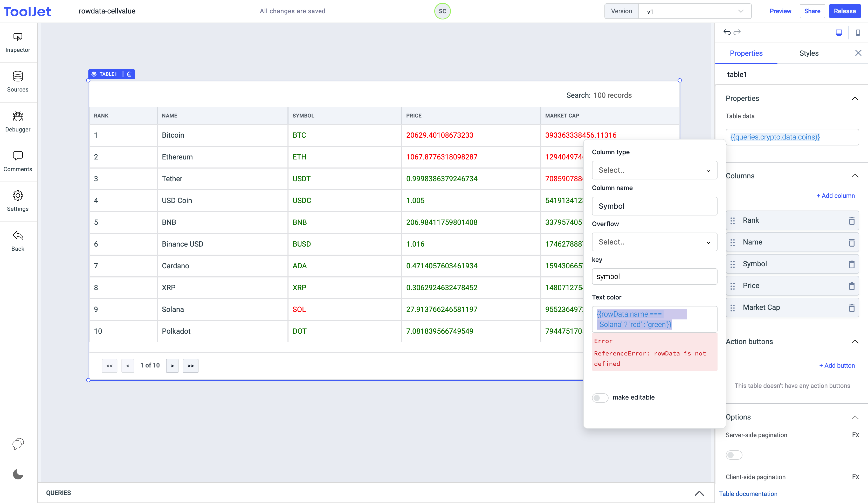
Task: Open the Comments panel
Action: [18, 162]
